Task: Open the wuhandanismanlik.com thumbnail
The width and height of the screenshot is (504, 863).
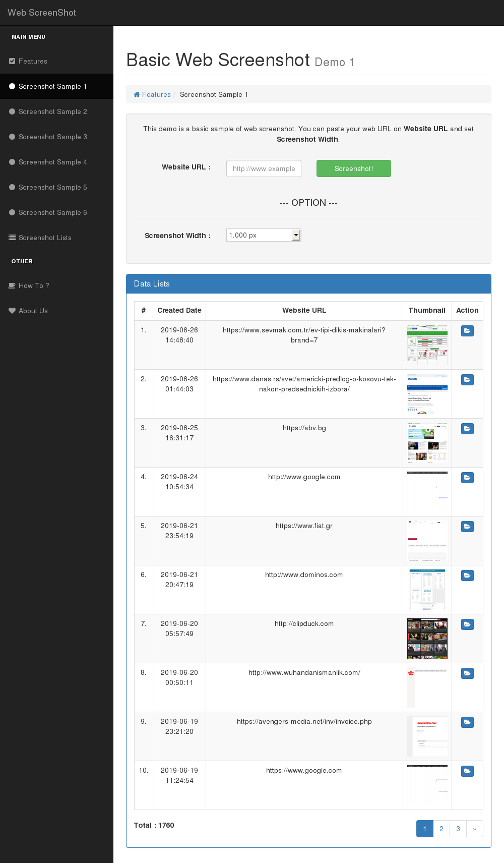Action: pos(427,687)
